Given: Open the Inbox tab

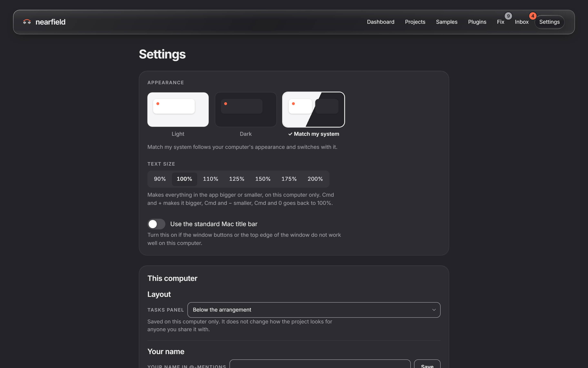Looking at the screenshot, I should click(x=522, y=22).
